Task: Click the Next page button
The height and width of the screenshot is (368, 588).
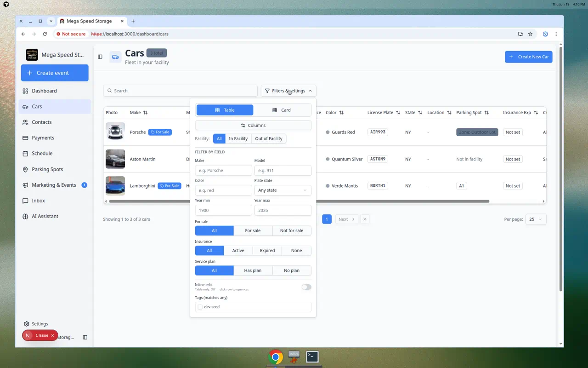Action: tap(347, 219)
